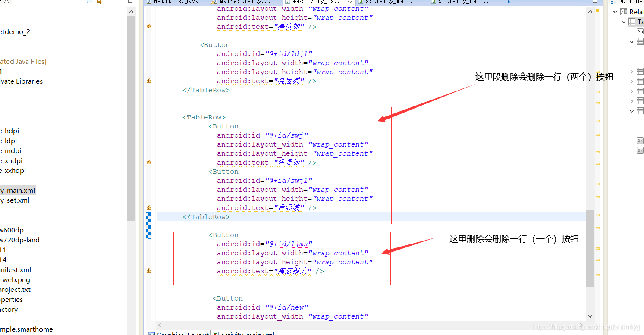Select y_main.xml layout file in tree
Screen dimensions: 644x335
18,191
